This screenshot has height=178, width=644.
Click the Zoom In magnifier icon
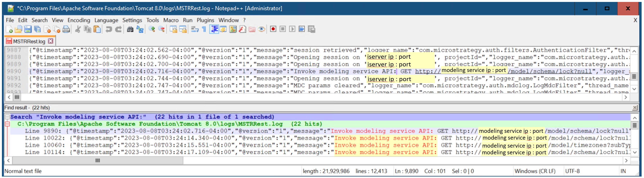[151, 29]
